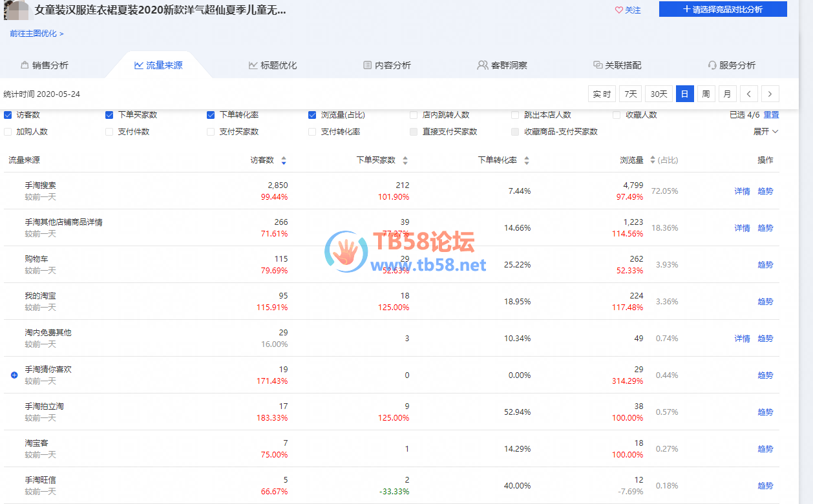Tick the 加购人数 checkbox

click(x=8, y=132)
